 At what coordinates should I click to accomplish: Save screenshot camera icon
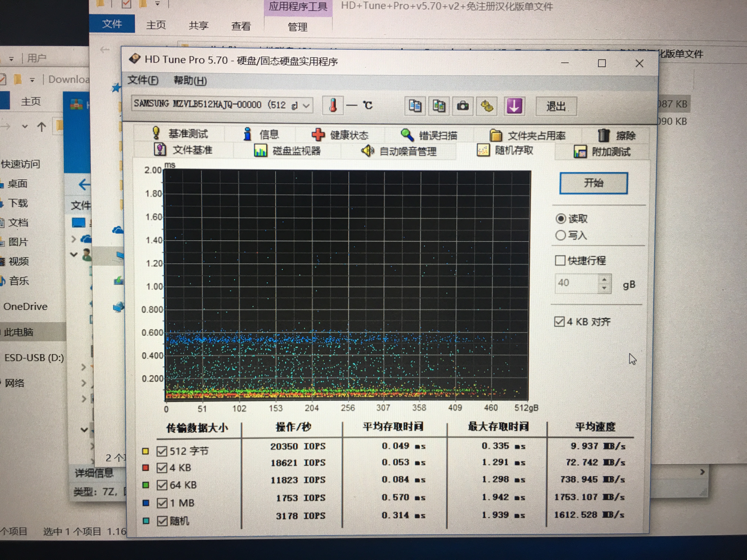point(463,106)
